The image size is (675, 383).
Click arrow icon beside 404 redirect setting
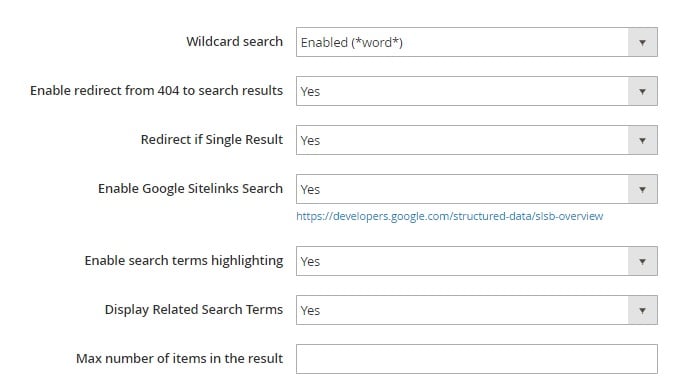tap(642, 91)
